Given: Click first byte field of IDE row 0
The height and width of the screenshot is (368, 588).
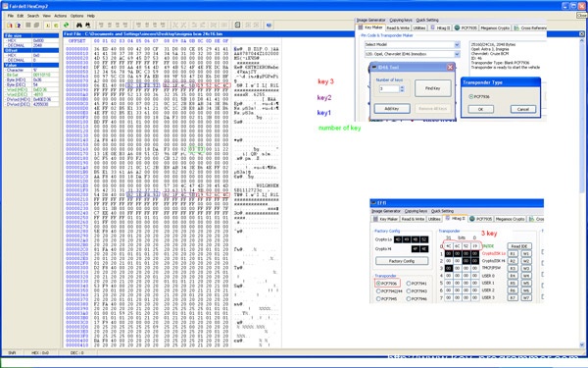Looking at the screenshot, I should point(449,246).
